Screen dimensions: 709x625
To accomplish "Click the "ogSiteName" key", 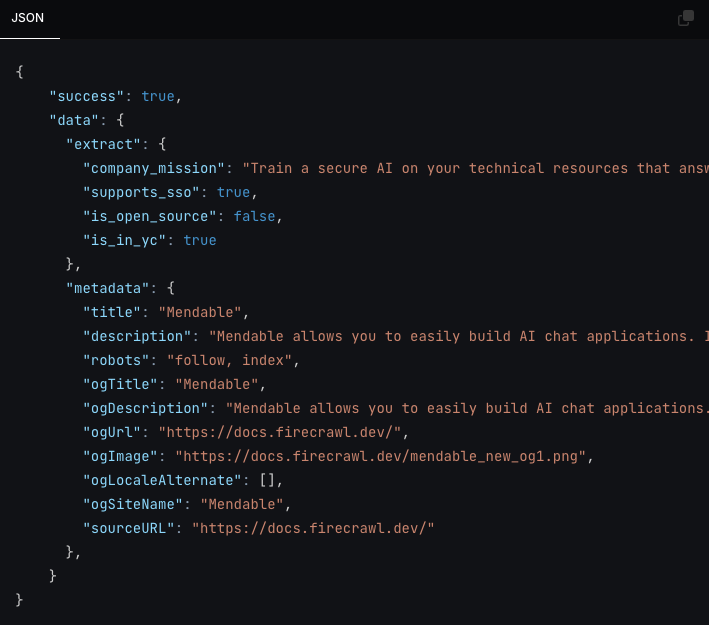I will (x=137, y=504).
